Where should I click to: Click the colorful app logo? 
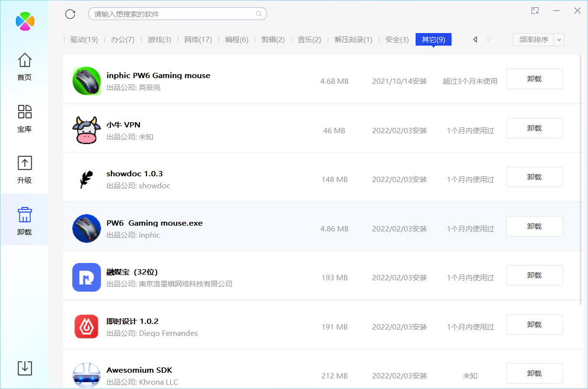pyautogui.click(x=25, y=21)
